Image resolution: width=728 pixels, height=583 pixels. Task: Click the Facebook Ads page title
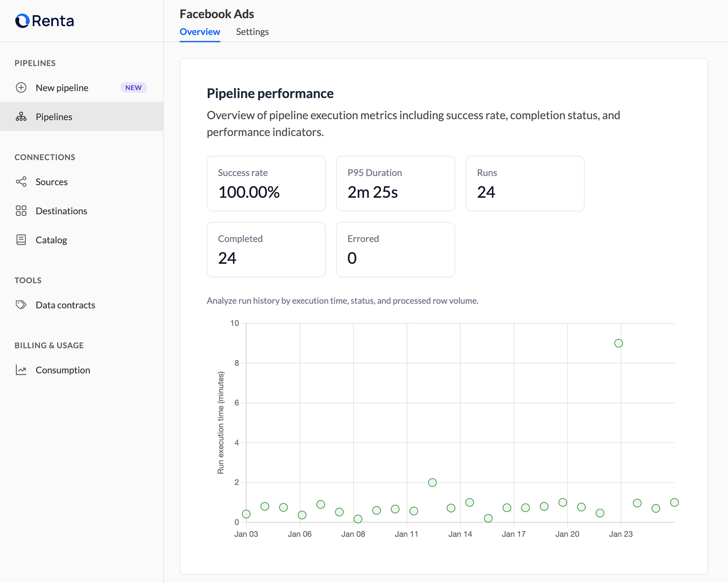click(217, 14)
